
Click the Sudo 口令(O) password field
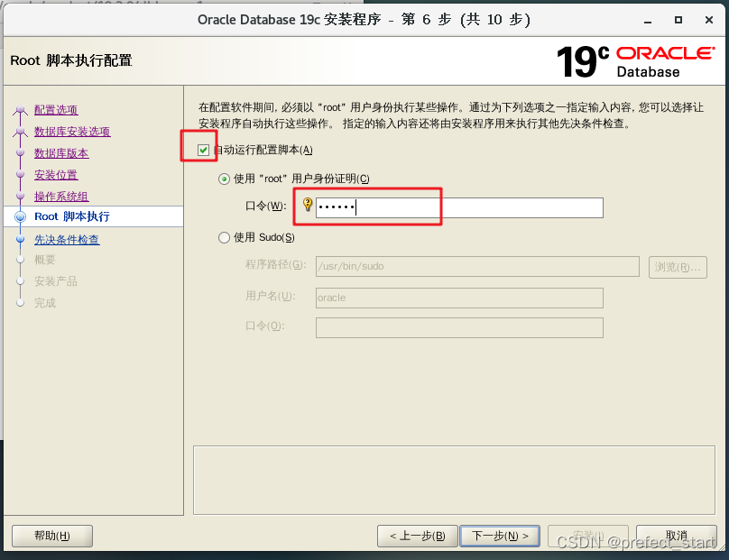coord(459,327)
